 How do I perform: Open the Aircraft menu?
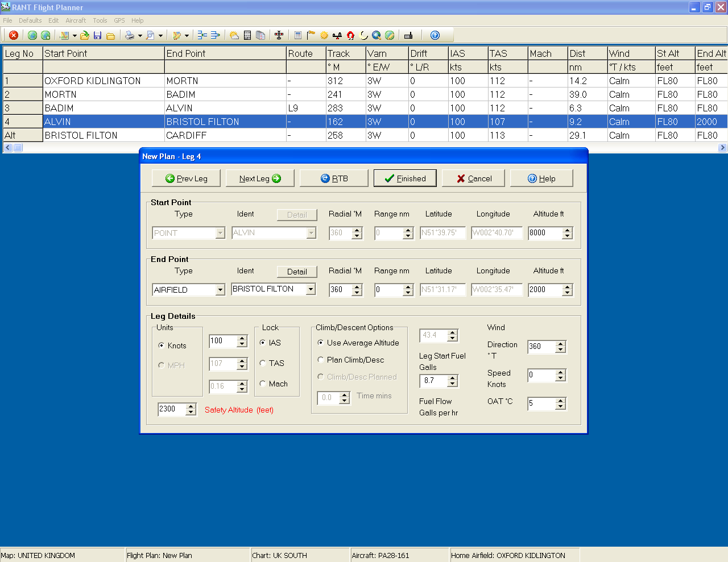(x=76, y=20)
